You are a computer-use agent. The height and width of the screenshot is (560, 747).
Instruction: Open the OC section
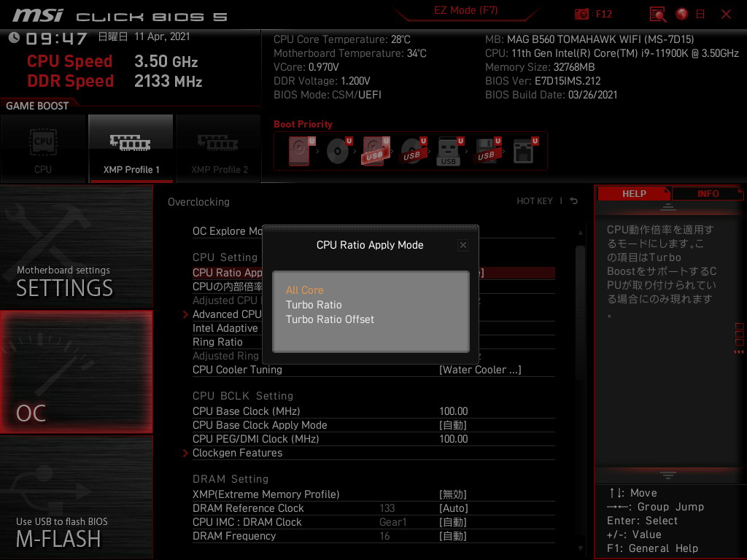pyautogui.click(x=76, y=372)
